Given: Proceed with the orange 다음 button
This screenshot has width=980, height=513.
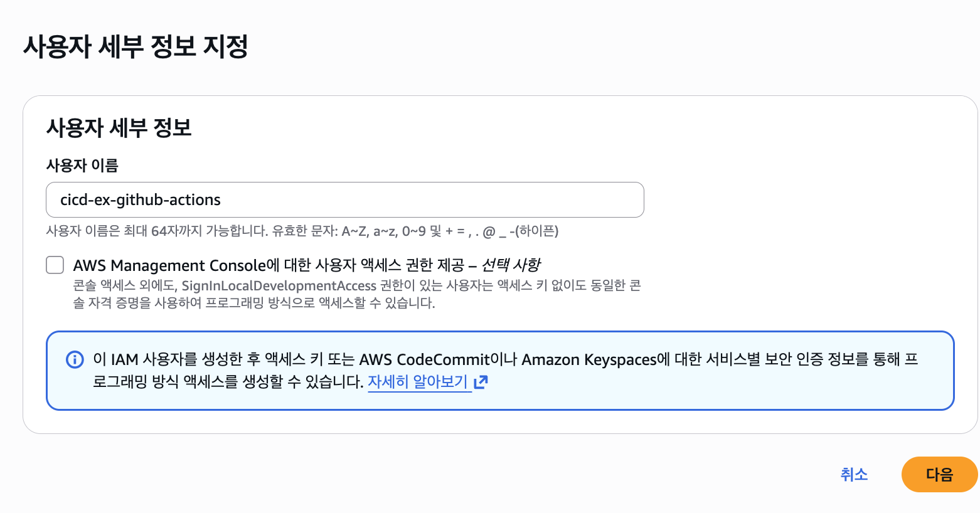Looking at the screenshot, I should pos(939,475).
